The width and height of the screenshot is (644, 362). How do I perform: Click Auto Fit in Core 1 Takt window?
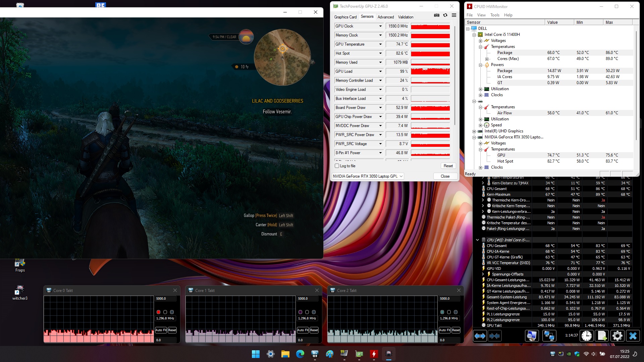[303, 330]
